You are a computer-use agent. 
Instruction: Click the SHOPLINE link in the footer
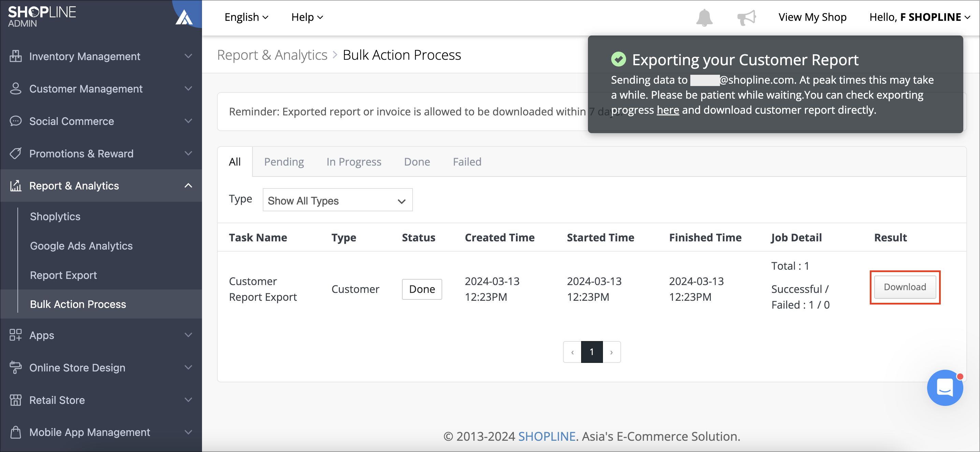pos(547,436)
